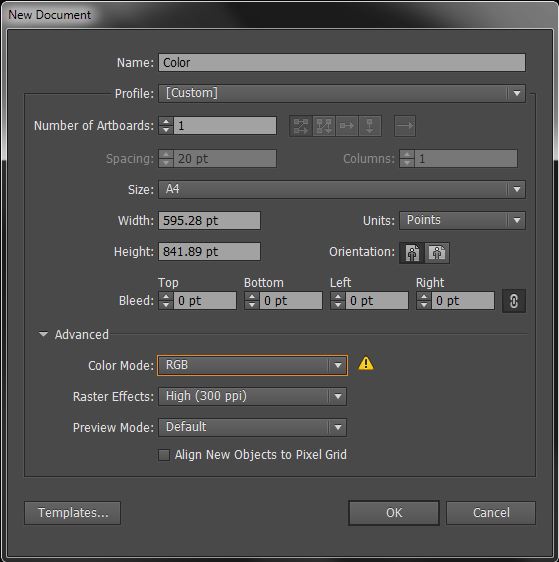The image size is (559, 562).
Task: Click the Left bleed value field
Action: click(377, 301)
